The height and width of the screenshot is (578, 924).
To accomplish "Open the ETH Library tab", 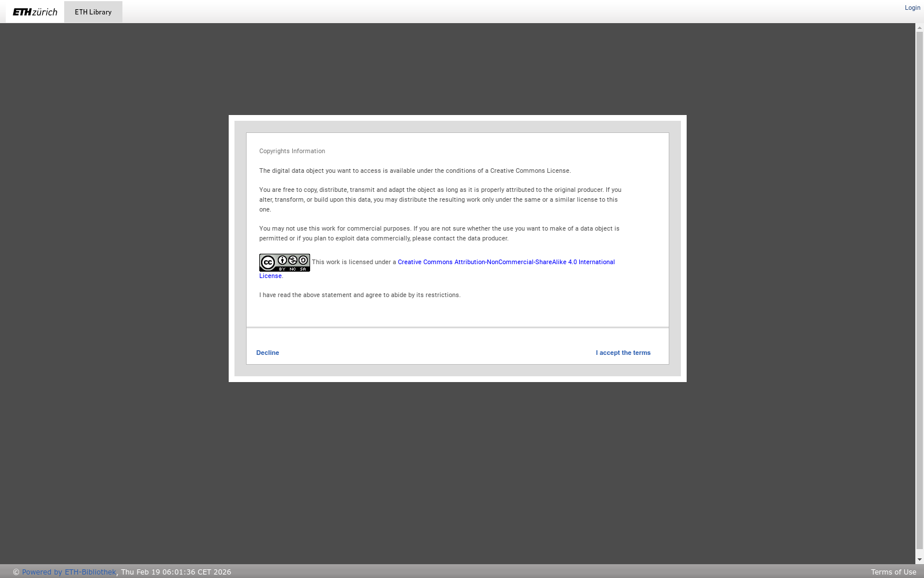I will coord(93,12).
